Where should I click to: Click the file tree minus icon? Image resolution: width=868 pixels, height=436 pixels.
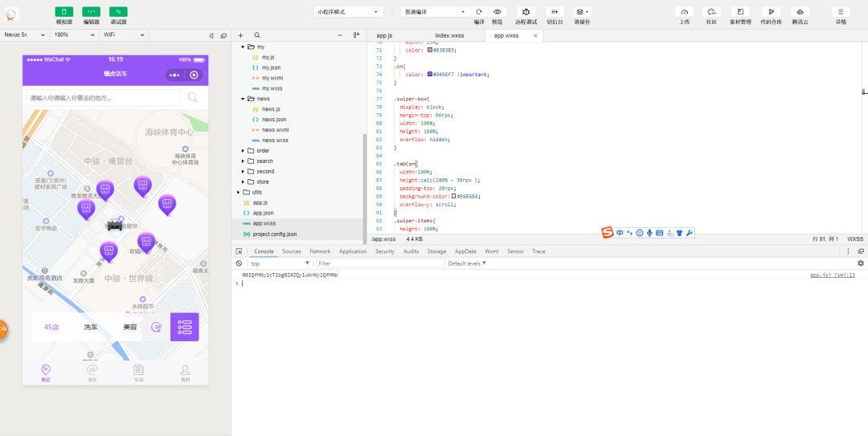pyautogui.click(x=340, y=35)
